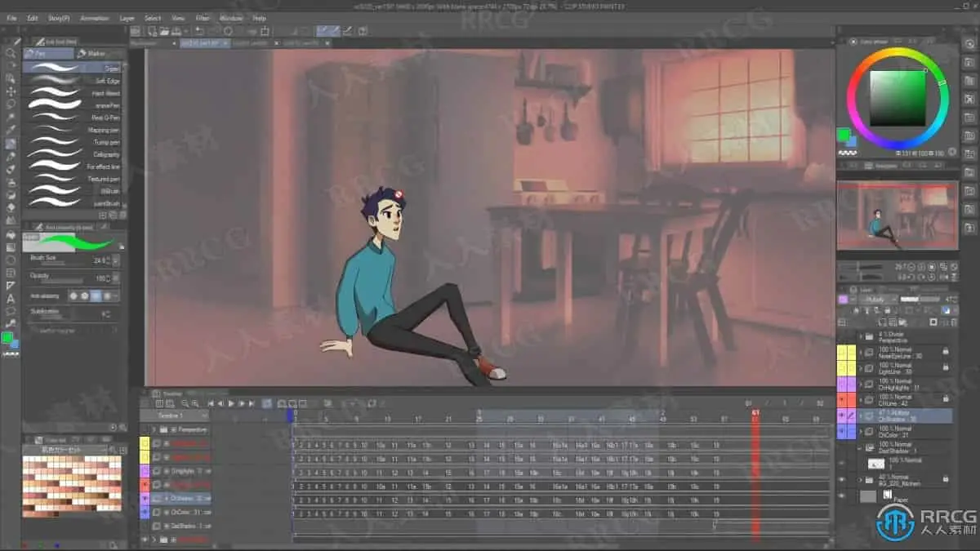Play the animation in timeline
Viewport: 980px width, 551px height.
click(x=231, y=403)
